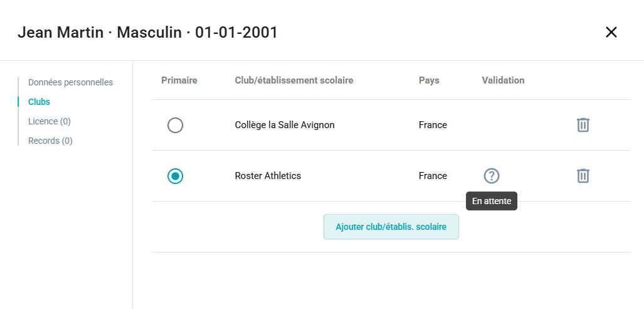Open the Licence (0) section
The image size is (644, 309).
point(50,121)
